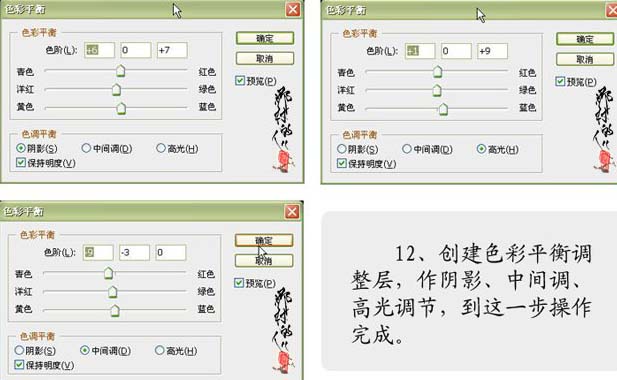
Task: Click the third 色阶 field in the 中间调 dialog
Action: point(171,253)
